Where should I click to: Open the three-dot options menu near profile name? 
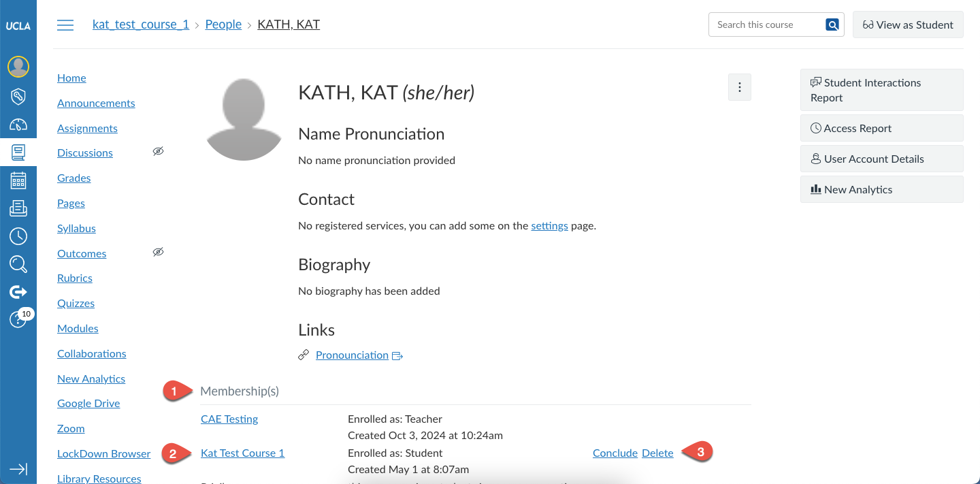coord(740,87)
